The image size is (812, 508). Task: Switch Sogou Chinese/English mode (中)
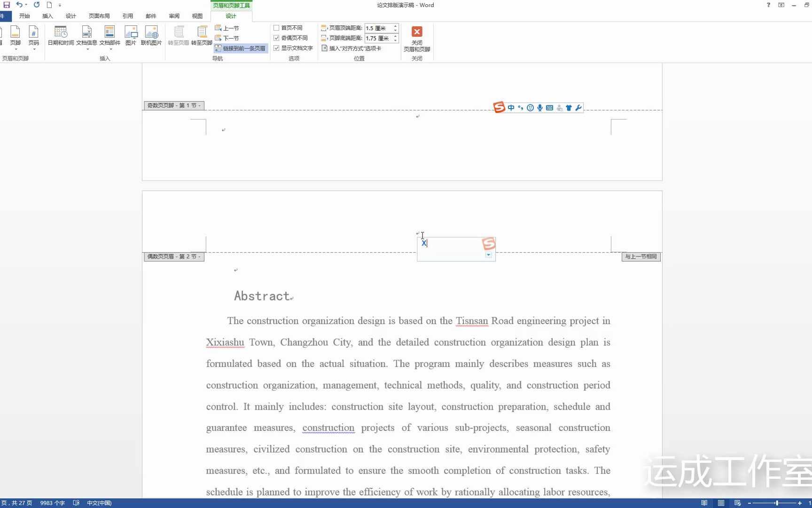point(511,108)
